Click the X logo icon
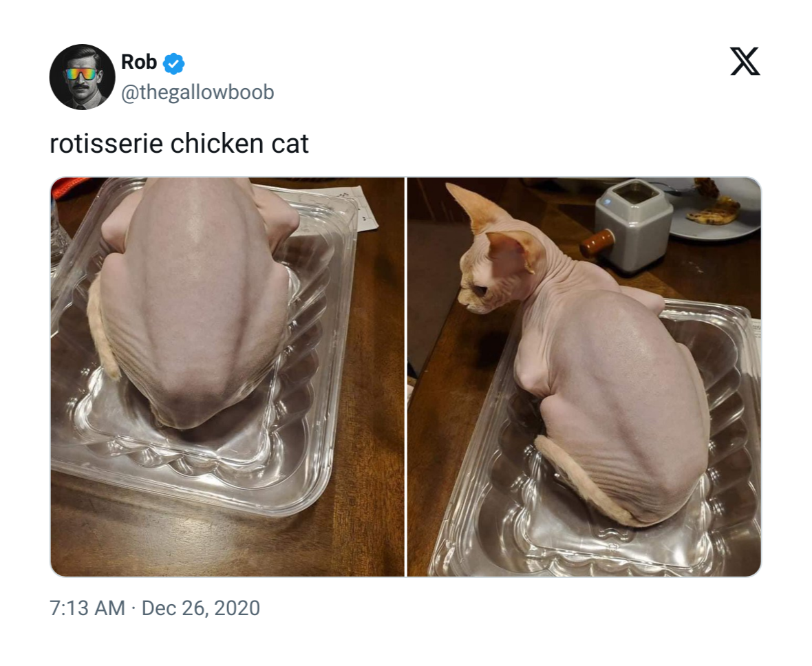812x666 pixels. (x=745, y=61)
